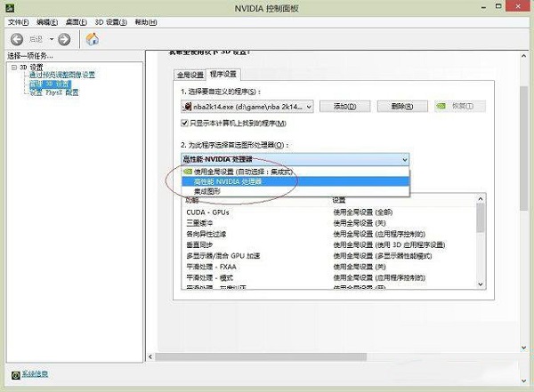Click the Forward arrow navigation icon
Screen dimensions: 534x392
(64, 39)
